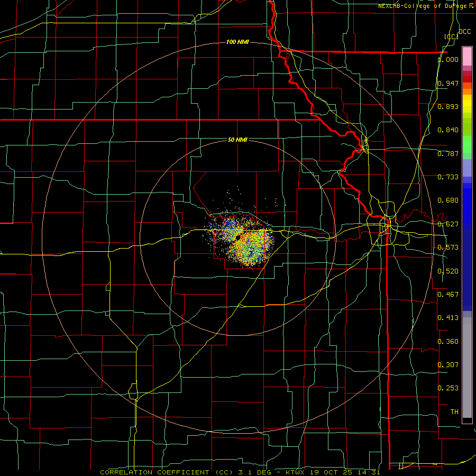Click the red segment of the colorbar
476x476 pixels.
pos(467,79)
